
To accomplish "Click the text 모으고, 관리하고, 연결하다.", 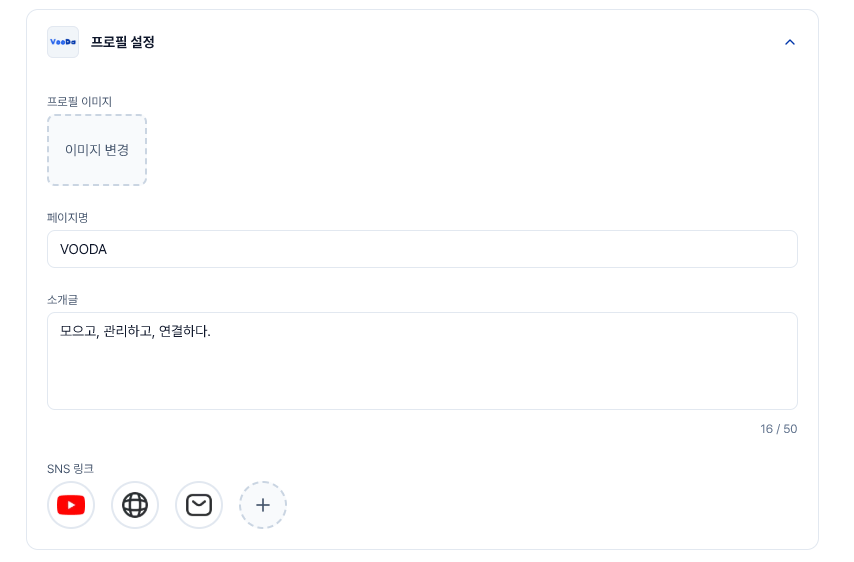I will [135, 331].
